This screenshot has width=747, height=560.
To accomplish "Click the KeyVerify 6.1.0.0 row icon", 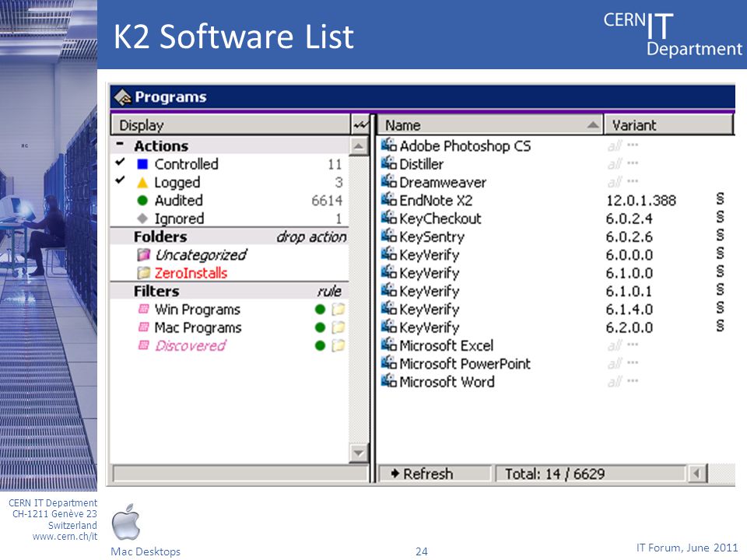I will click(389, 272).
